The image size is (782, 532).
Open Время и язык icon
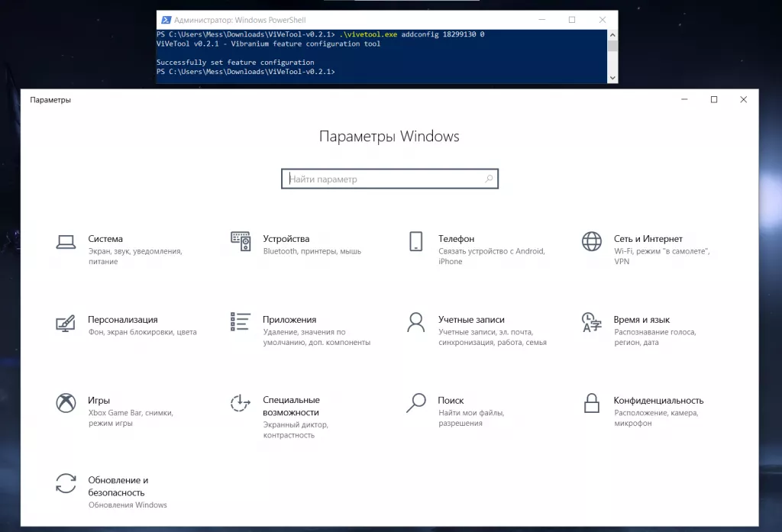click(591, 322)
